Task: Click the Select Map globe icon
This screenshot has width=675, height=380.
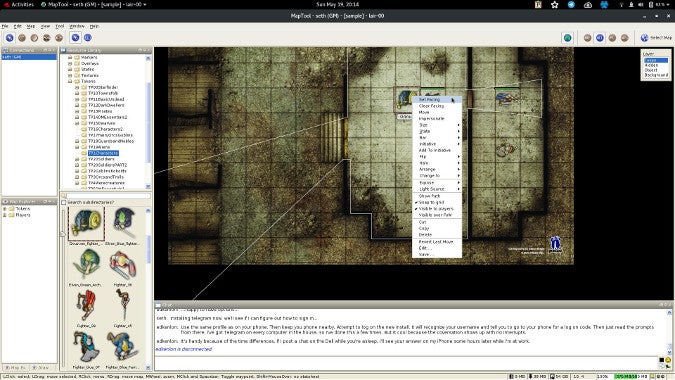Action: tap(644, 38)
